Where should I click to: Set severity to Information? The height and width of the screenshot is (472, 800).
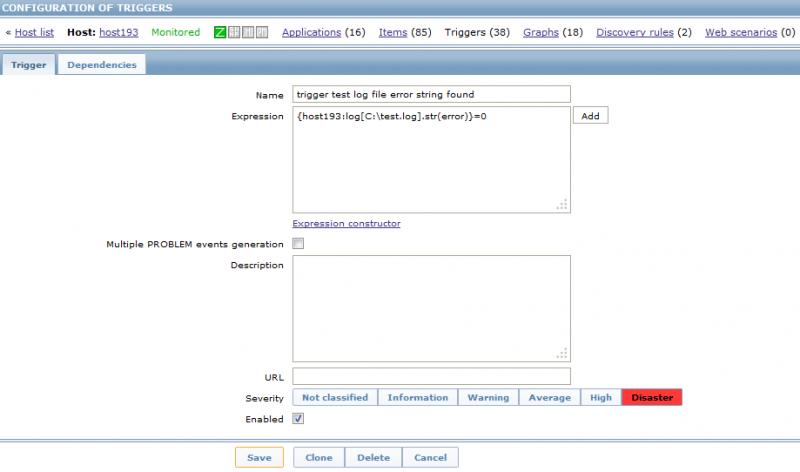[418, 398]
